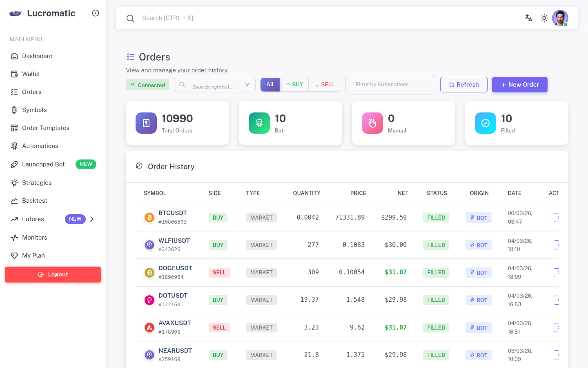Go to Order Templates menu item
Screen dimensions: 588x368
(x=46, y=128)
